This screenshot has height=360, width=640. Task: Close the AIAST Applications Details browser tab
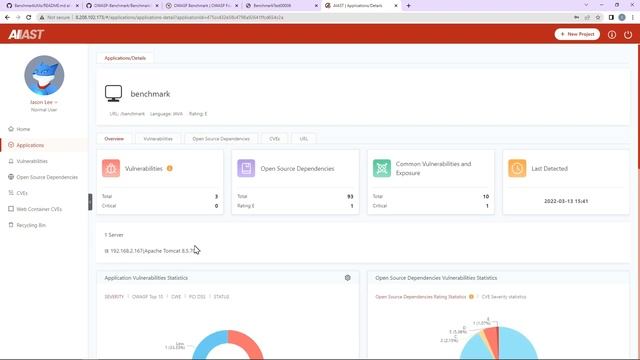(x=396, y=6)
